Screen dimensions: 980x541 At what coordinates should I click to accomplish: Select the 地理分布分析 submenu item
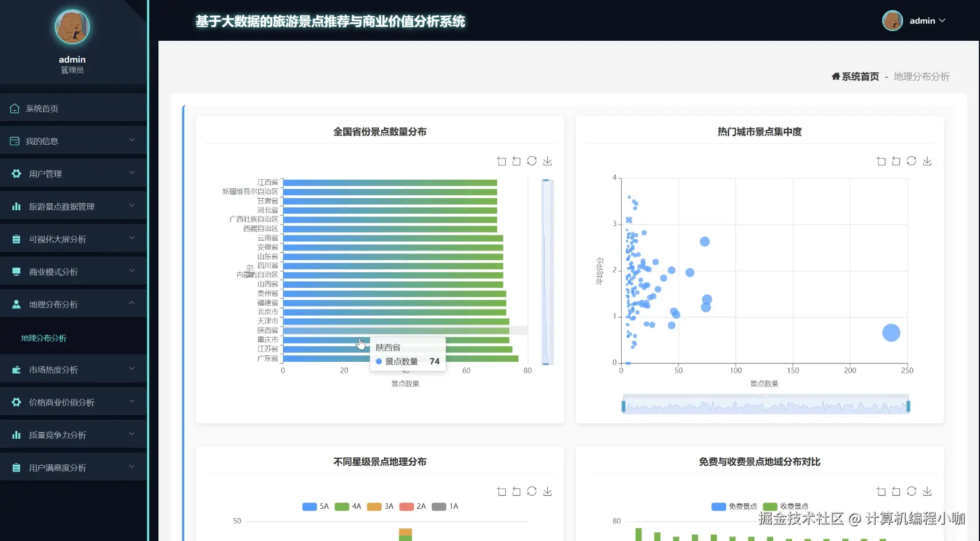tap(44, 338)
